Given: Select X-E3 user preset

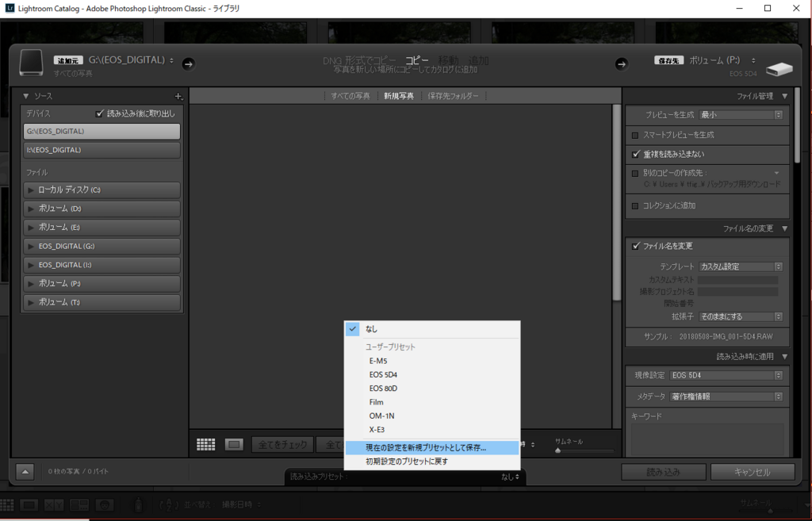Looking at the screenshot, I should 432,430.
